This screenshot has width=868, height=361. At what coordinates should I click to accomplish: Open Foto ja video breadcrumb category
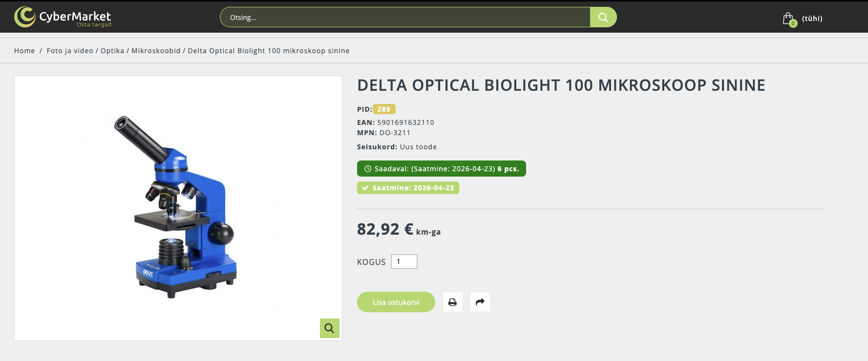pyautogui.click(x=70, y=51)
